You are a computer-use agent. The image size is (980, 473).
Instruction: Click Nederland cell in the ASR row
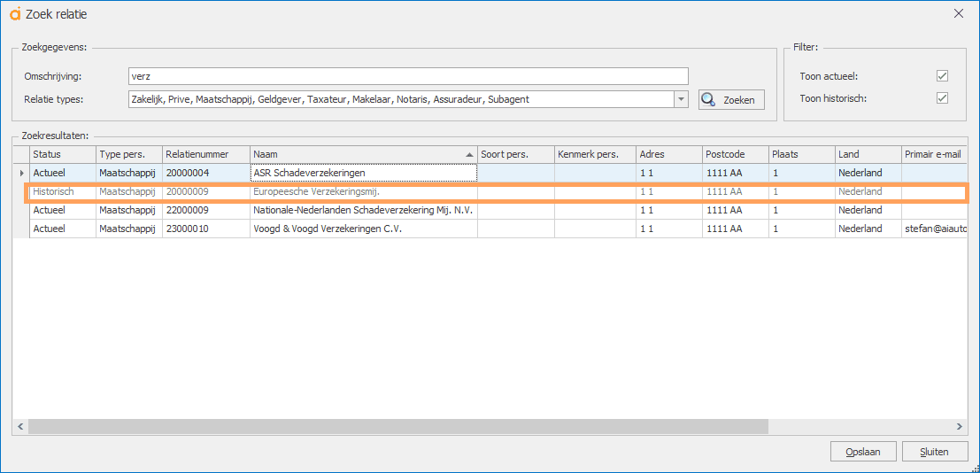click(868, 173)
